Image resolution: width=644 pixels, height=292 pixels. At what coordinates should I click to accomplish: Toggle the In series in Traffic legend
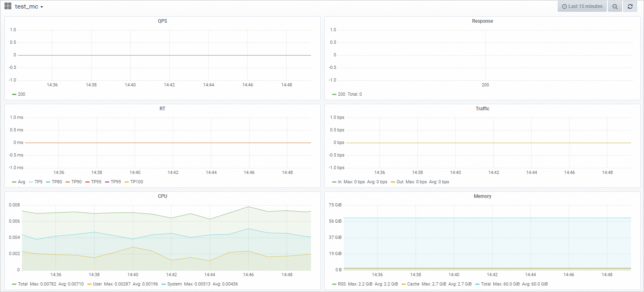click(x=340, y=182)
